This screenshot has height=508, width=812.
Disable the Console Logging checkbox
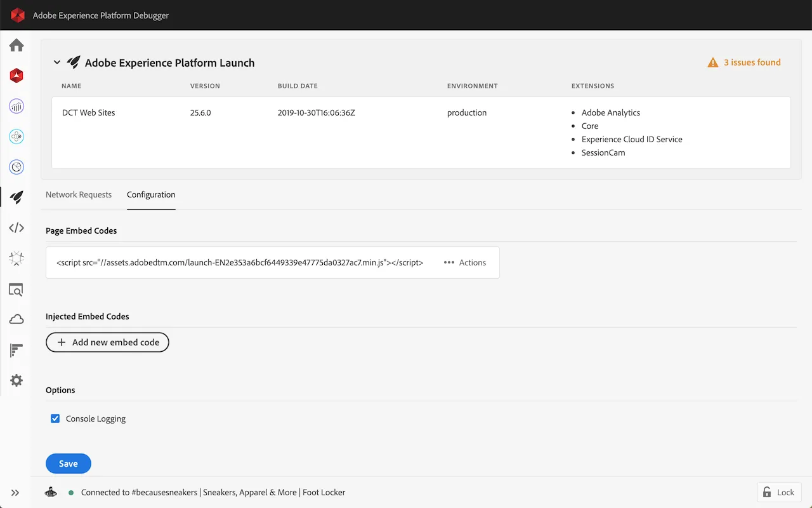(x=55, y=418)
